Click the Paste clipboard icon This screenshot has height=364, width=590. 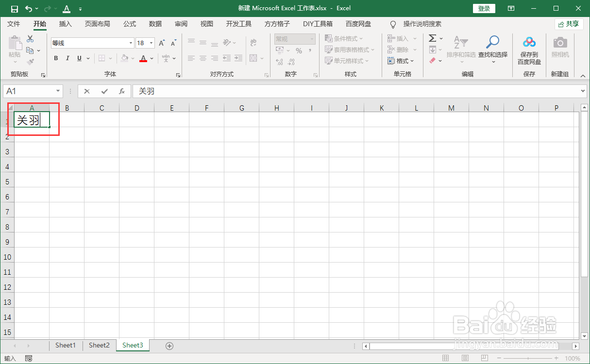15,43
